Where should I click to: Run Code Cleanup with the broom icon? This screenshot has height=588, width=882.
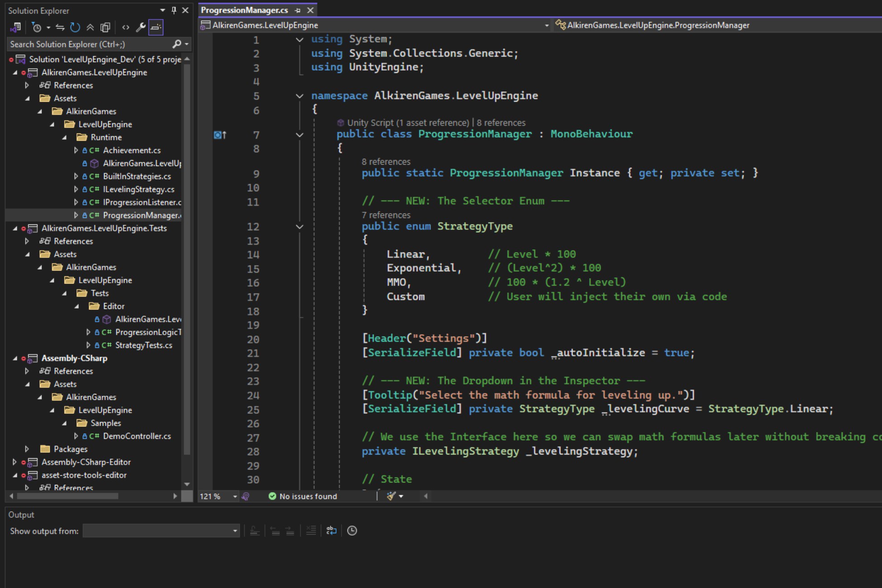tap(390, 496)
